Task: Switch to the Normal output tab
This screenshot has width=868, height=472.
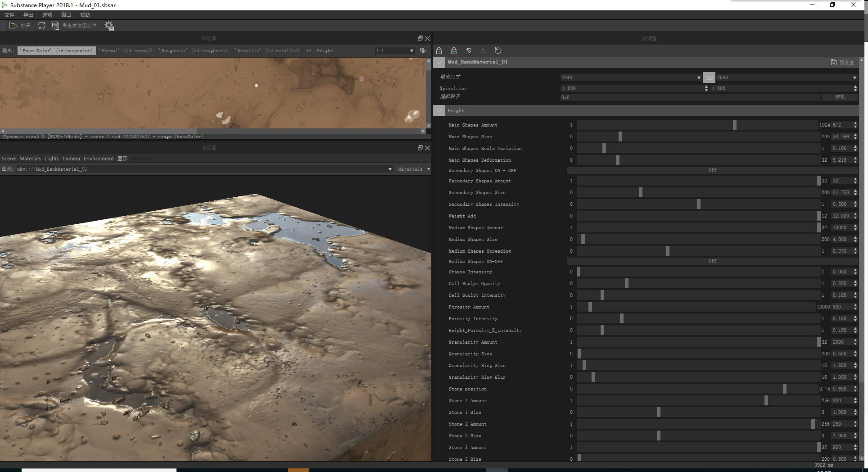Action: 125,50
